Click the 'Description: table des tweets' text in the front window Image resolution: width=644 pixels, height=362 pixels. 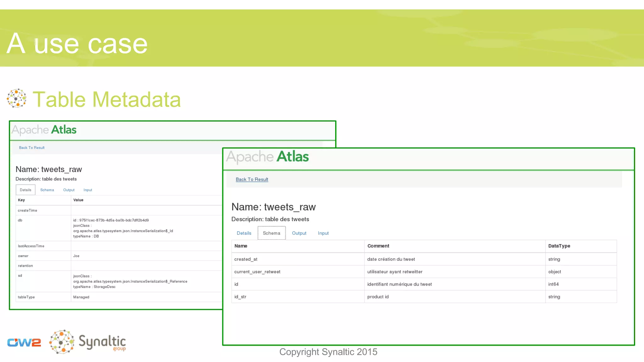tap(270, 219)
